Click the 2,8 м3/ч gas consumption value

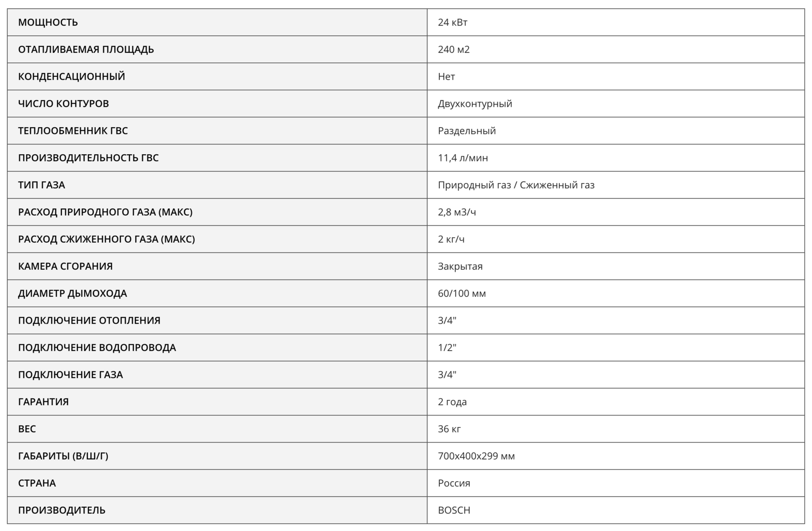click(457, 212)
